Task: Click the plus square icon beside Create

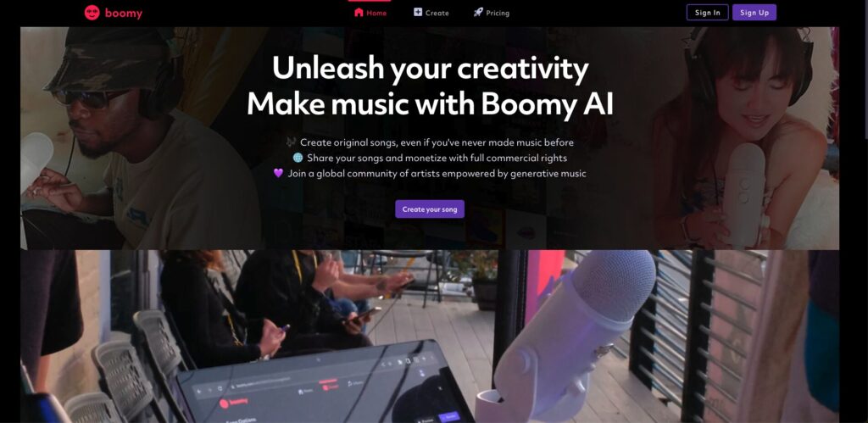Action: [x=418, y=12]
